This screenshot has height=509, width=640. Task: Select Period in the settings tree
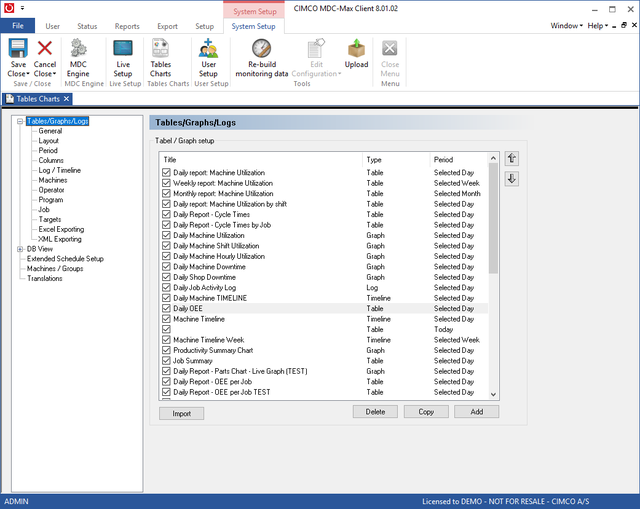[48, 151]
